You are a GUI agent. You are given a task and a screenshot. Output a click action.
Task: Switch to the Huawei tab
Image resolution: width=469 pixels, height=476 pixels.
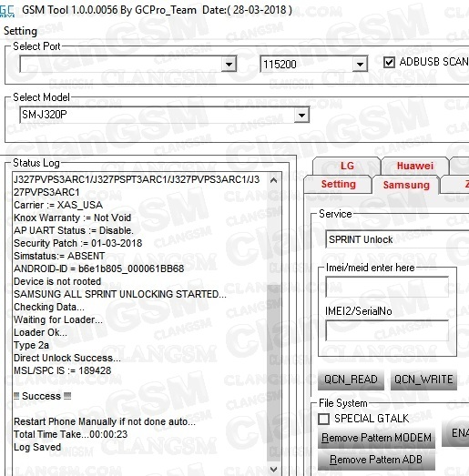point(415,166)
